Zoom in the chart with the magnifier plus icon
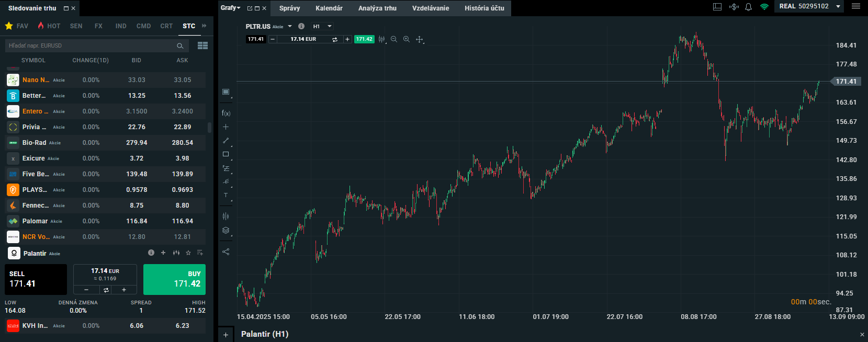Image resolution: width=868 pixels, height=342 pixels. 407,39
